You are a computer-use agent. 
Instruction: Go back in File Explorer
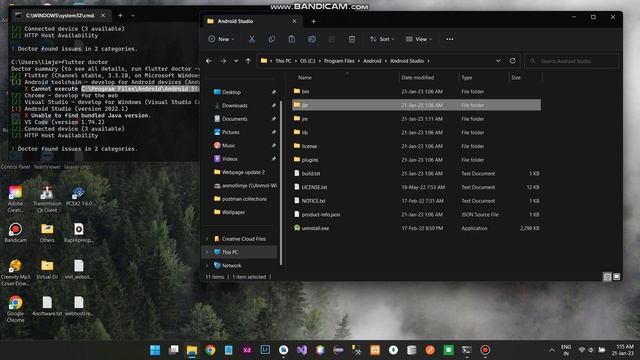coord(209,61)
